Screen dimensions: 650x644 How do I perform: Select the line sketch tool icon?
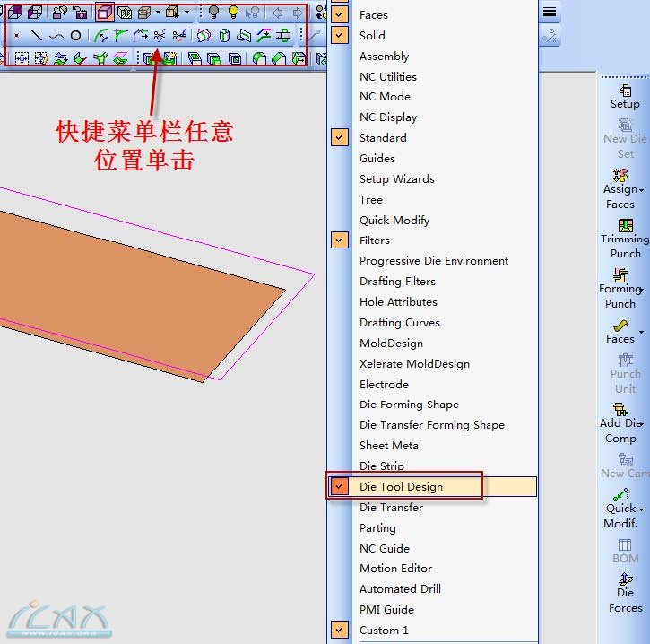click(x=37, y=35)
